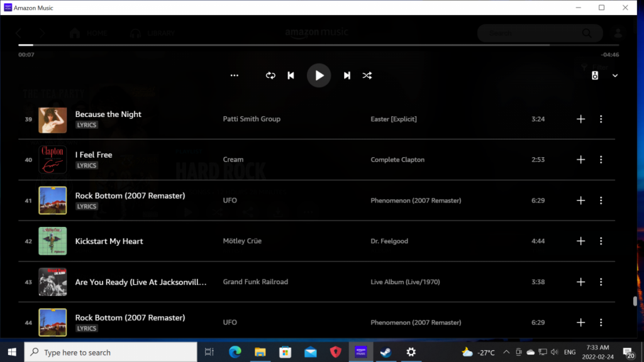Show hidden system tray icons
This screenshot has width=644, height=362.
[x=506, y=352]
